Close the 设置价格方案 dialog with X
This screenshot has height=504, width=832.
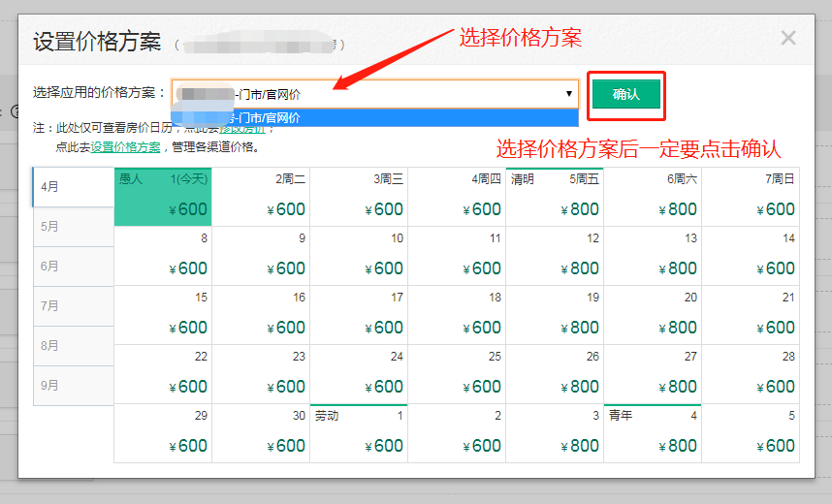click(787, 38)
